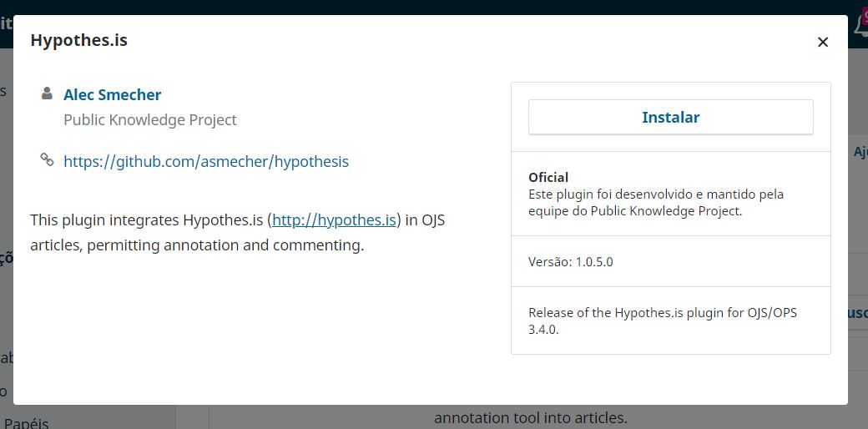Image resolution: width=868 pixels, height=429 pixels.
Task: Select the 'Hypothes.is' dialog title
Action: coord(78,40)
